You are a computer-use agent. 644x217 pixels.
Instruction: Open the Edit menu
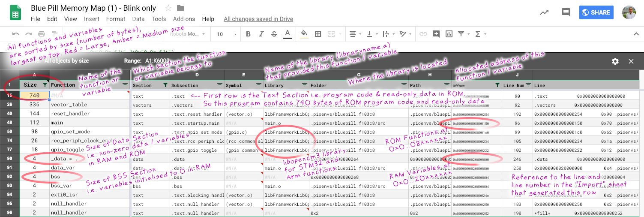(52, 19)
